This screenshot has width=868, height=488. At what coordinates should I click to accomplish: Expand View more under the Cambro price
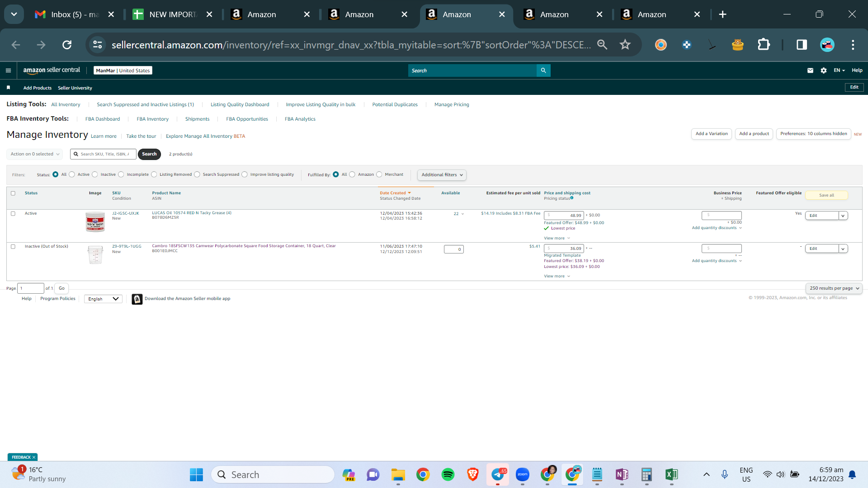point(557,277)
